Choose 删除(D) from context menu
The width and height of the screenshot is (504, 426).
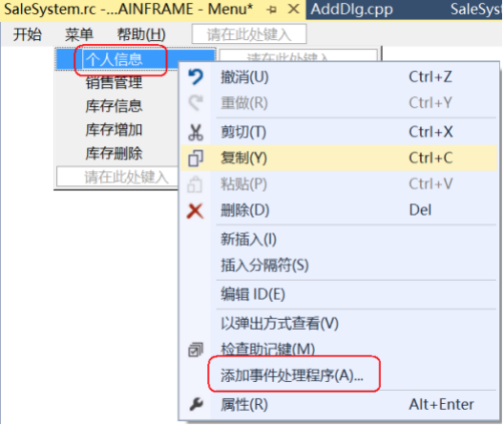[339, 210]
